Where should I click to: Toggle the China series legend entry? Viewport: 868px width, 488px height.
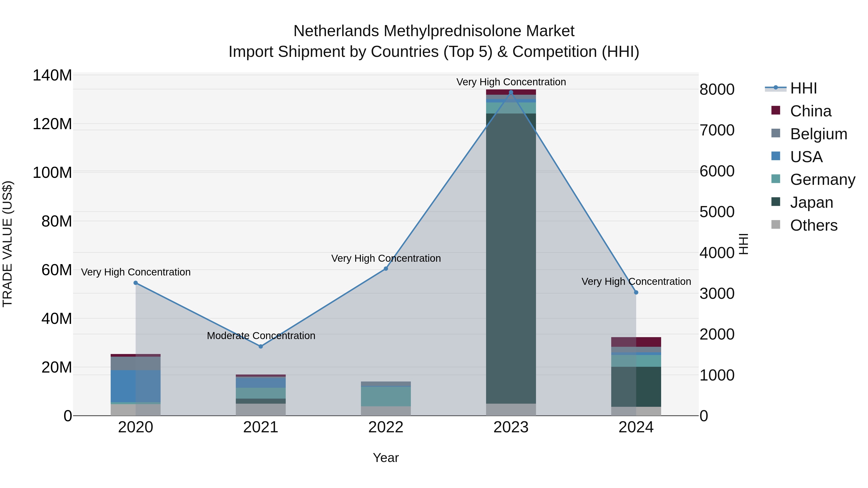[801, 111]
